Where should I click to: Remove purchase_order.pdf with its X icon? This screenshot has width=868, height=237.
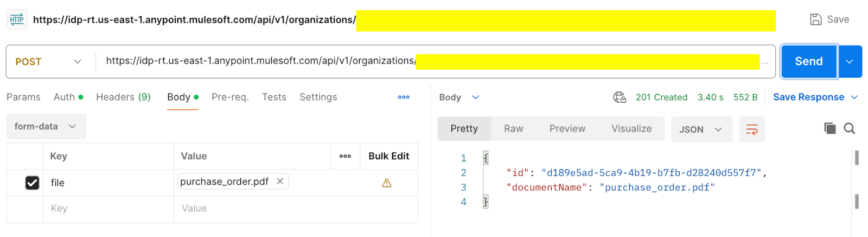[x=280, y=182]
